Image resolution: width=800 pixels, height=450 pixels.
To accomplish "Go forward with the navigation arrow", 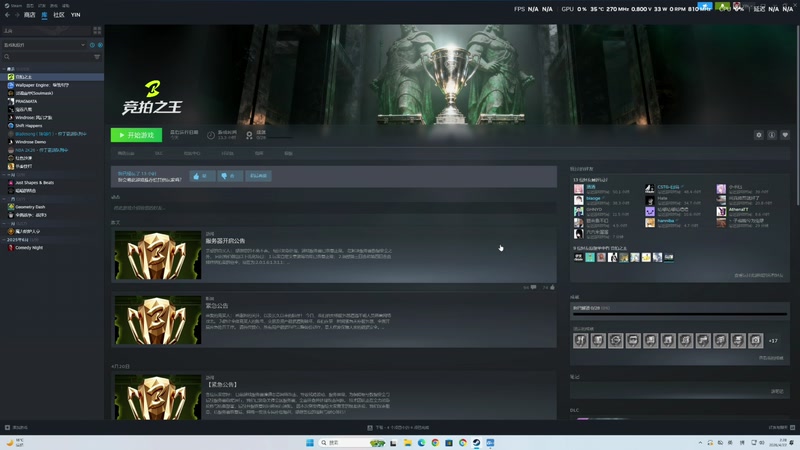I will click(x=16, y=15).
